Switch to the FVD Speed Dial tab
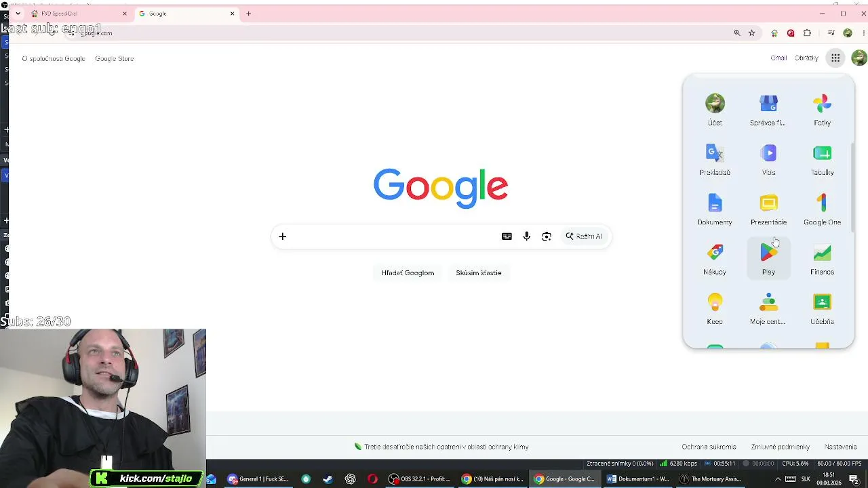Image resolution: width=868 pixels, height=488 pixels. [78, 14]
